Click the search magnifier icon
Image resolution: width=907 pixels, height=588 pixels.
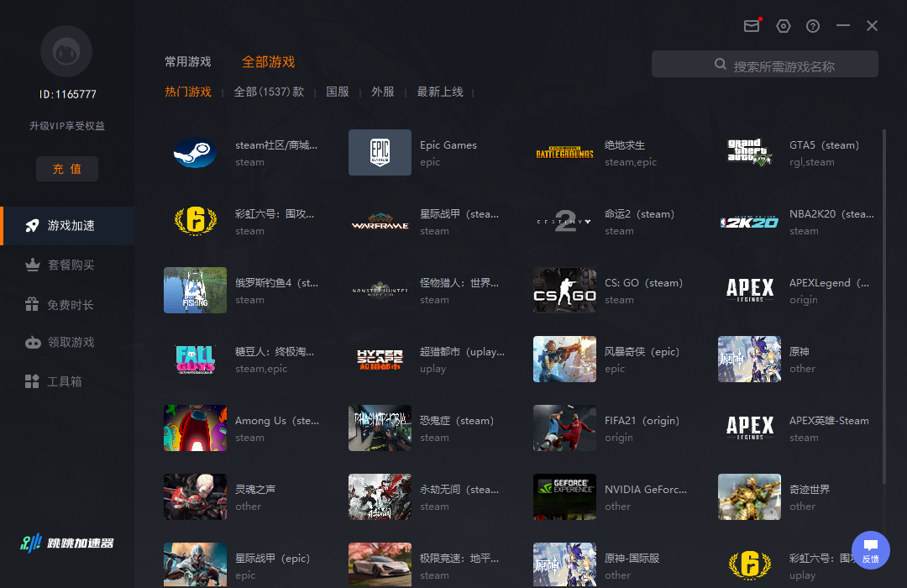(x=721, y=64)
